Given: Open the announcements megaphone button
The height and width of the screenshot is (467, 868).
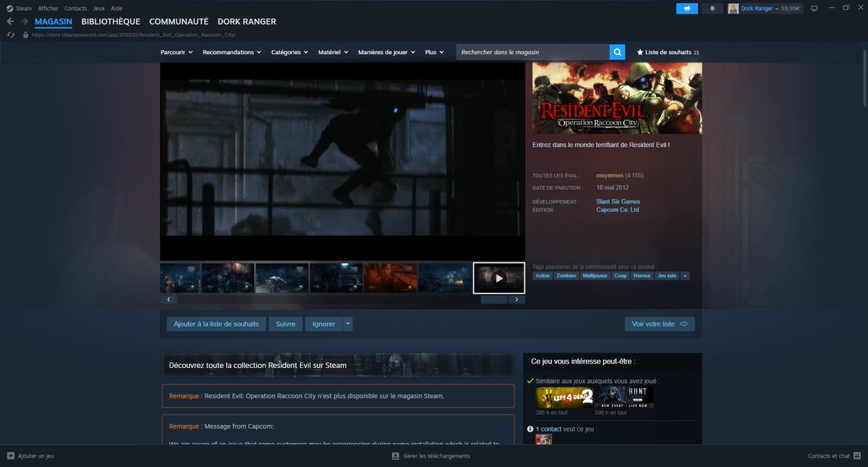Looking at the screenshot, I should [686, 8].
